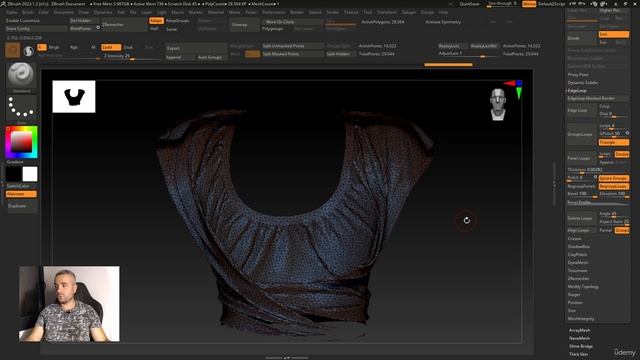Click the GPolish curve mode dot icon
Viewport: 640px width, 360px height.
point(627,133)
